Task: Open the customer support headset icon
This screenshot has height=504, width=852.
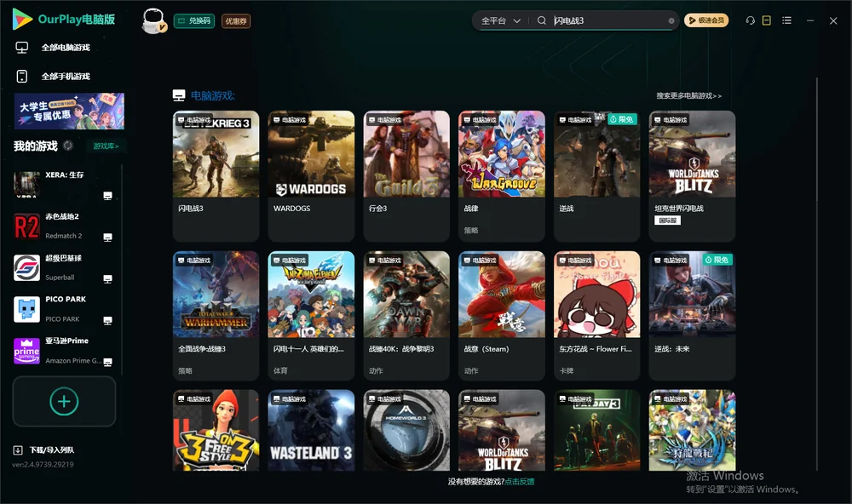Action: coord(751,20)
